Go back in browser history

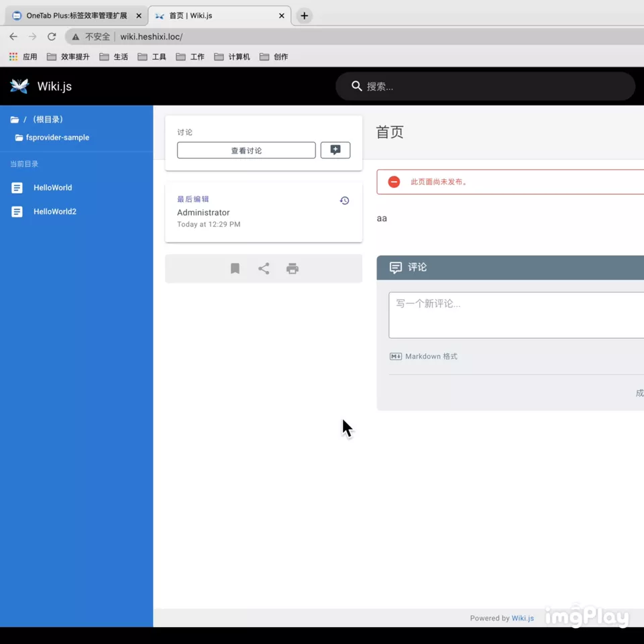tap(13, 36)
